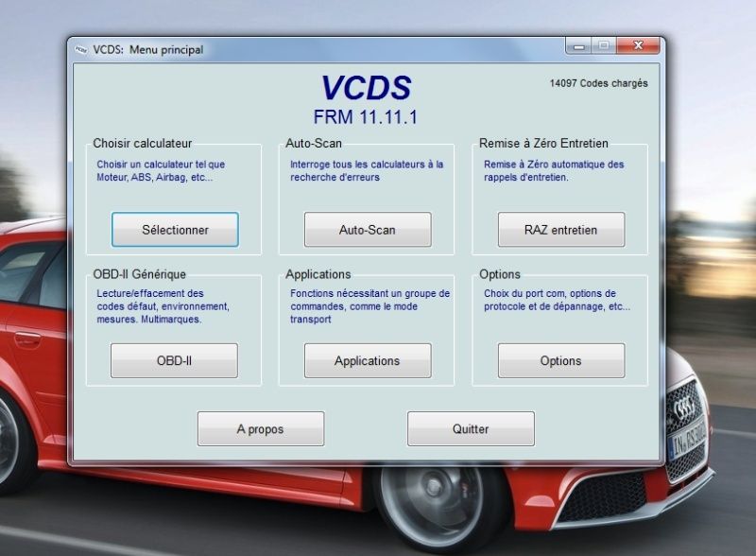
Task: Click the Sélectionner button
Action: [x=175, y=230]
